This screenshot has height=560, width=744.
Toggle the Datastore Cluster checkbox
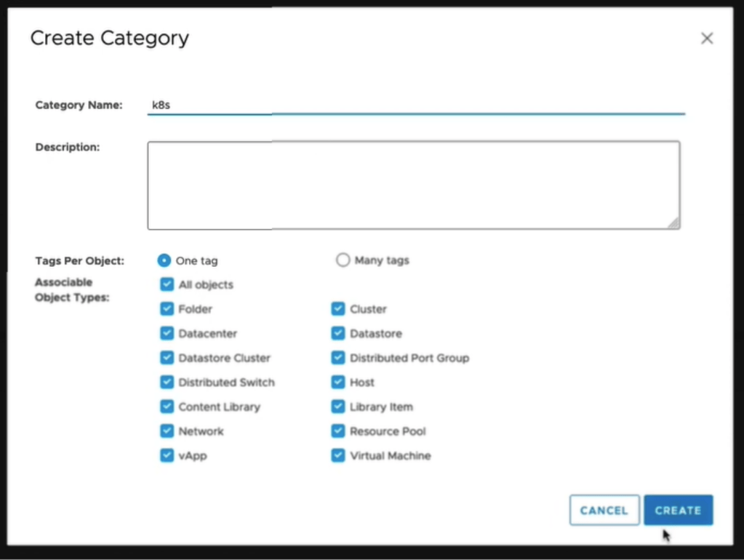click(x=167, y=358)
